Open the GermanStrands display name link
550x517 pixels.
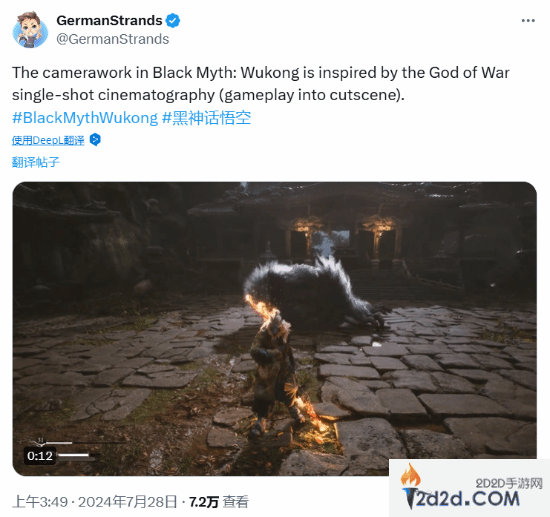pos(109,20)
